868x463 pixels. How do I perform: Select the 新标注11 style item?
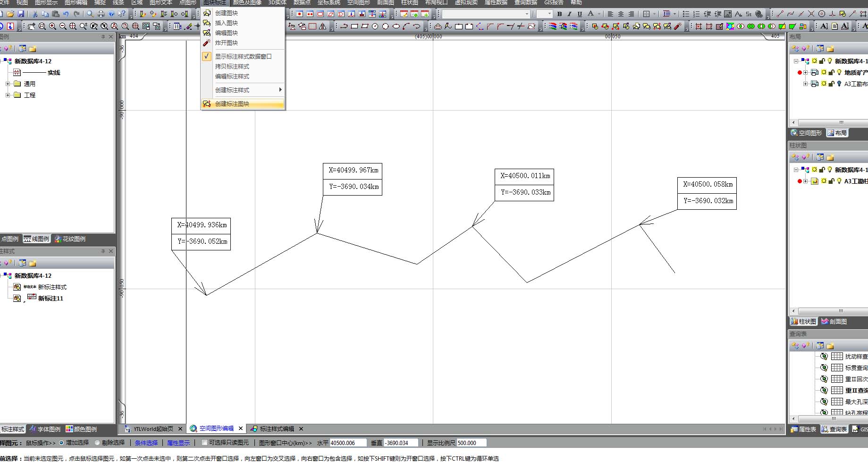(51, 298)
